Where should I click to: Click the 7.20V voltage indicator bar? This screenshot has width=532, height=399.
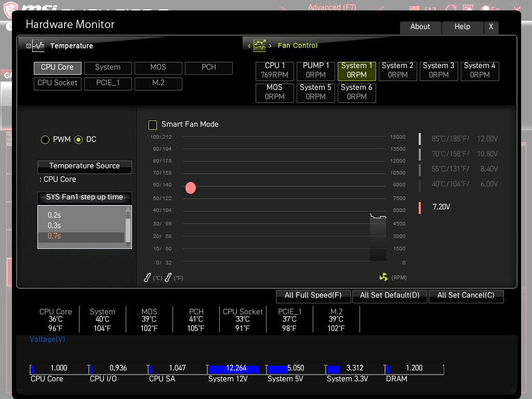[420, 208]
